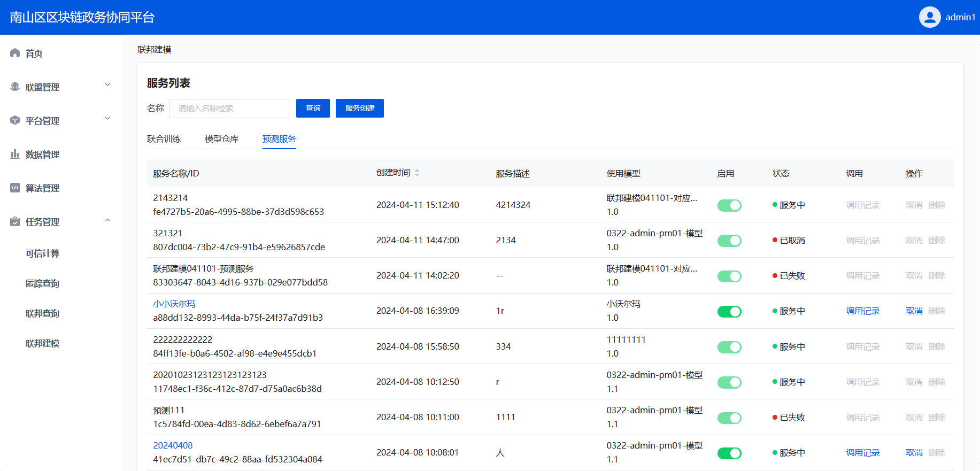This screenshot has height=471, width=980.
Task: Open 调用记录 for service 20240408
Action: coord(863,453)
